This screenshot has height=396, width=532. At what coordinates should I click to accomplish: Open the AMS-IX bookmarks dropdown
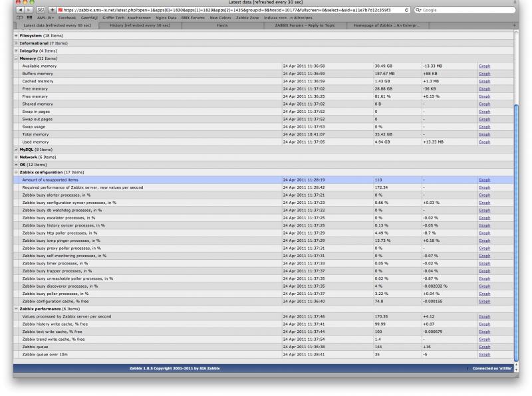tap(45, 18)
